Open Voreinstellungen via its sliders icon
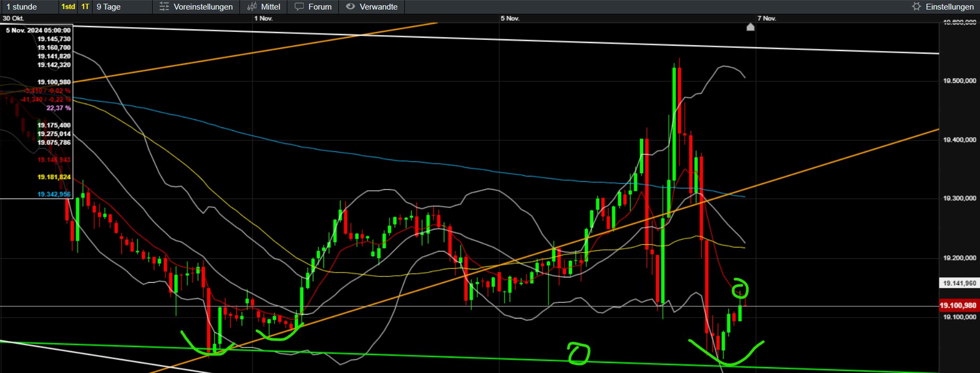Viewport: 980px width, 373px height. point(164,6)
